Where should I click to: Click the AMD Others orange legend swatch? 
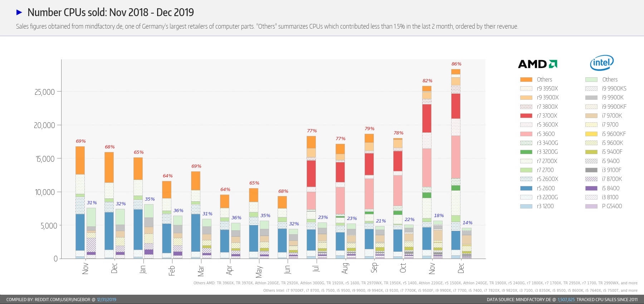click(526, 79)
